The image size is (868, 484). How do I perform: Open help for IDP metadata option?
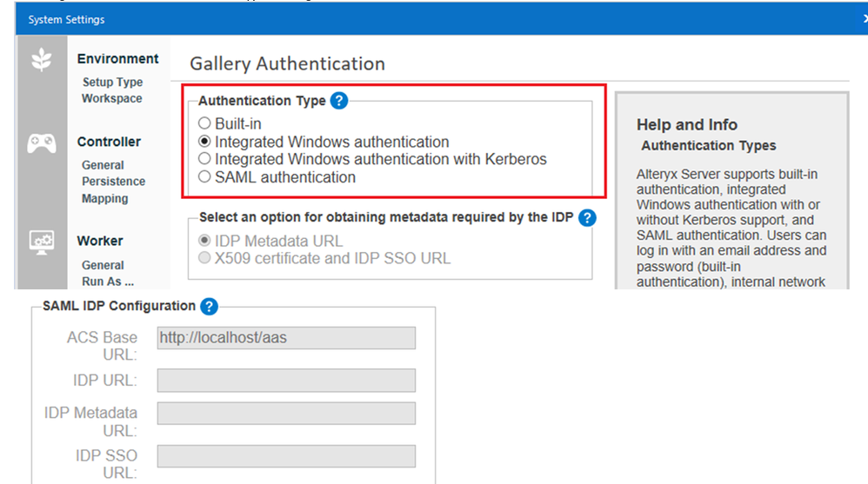pyautogui.click(x=587, y=217)
